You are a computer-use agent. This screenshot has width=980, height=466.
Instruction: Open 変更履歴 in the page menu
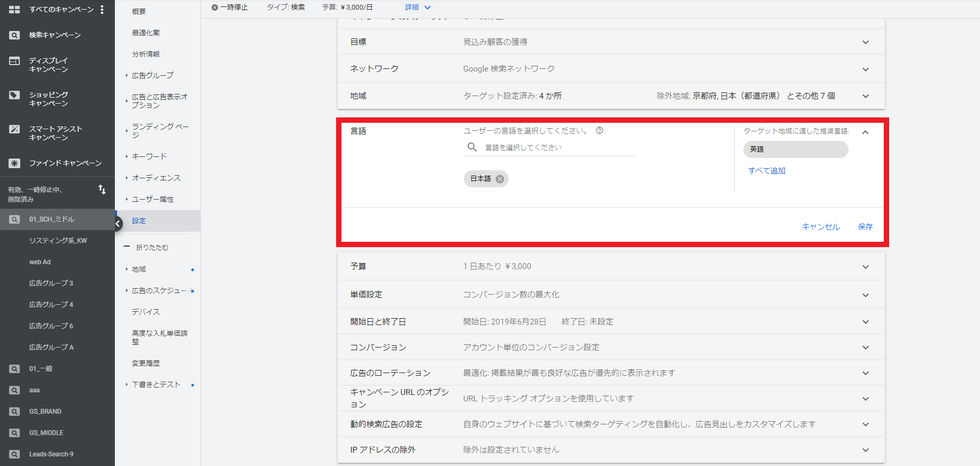146,363
